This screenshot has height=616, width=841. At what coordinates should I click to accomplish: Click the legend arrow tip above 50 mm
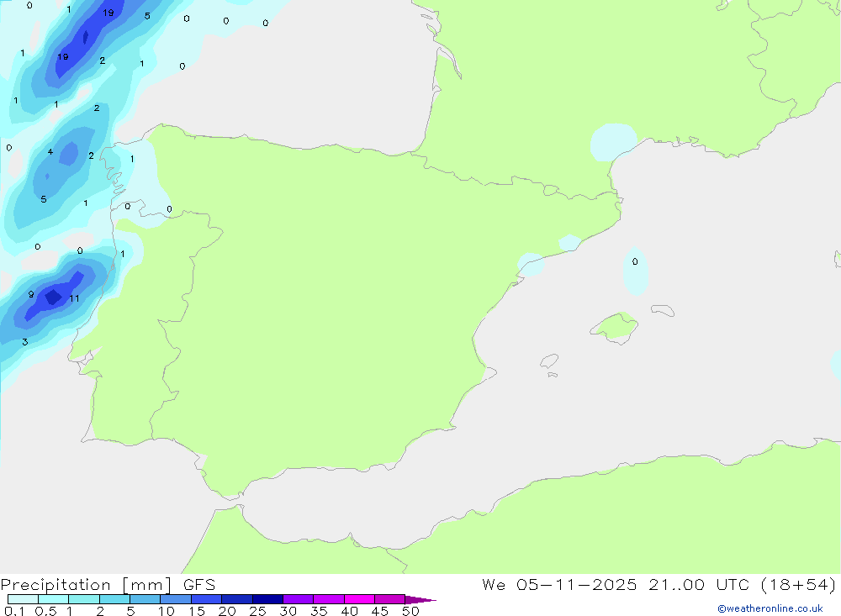point(420,600)
